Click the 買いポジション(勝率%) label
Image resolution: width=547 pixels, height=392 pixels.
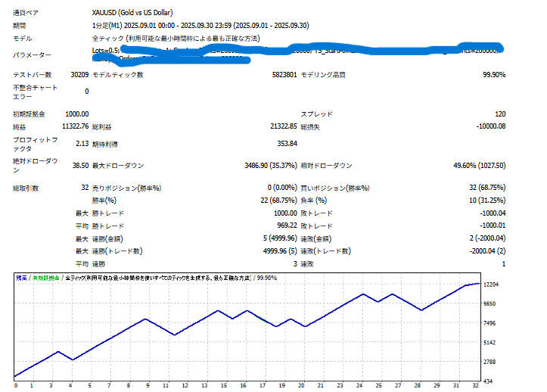[335, 188]
